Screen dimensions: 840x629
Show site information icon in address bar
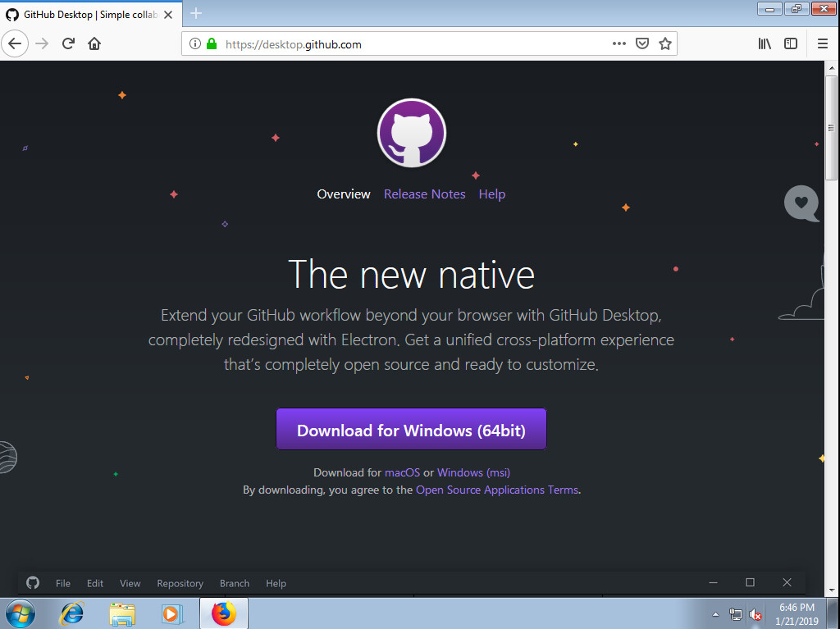coord(195,44)
